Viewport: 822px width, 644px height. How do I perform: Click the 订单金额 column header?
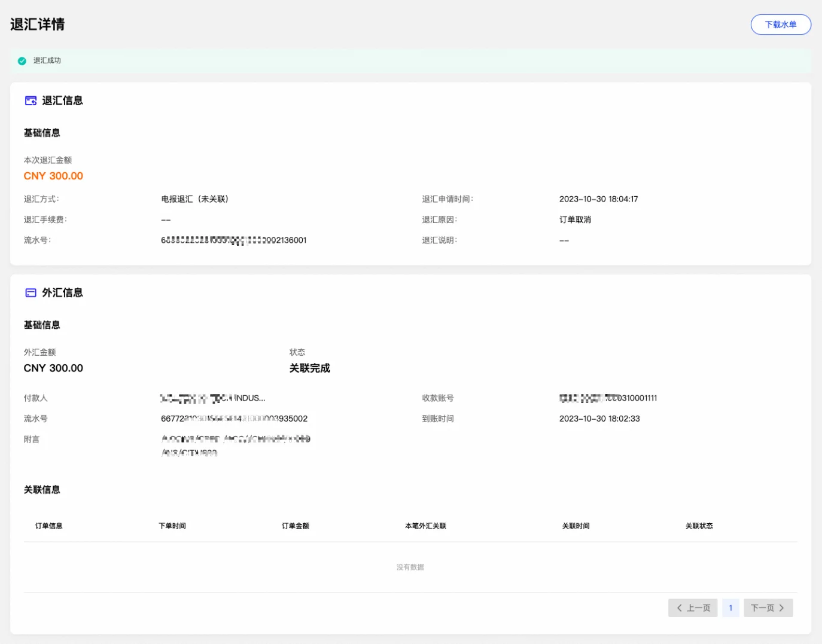(x=295, y=526)
